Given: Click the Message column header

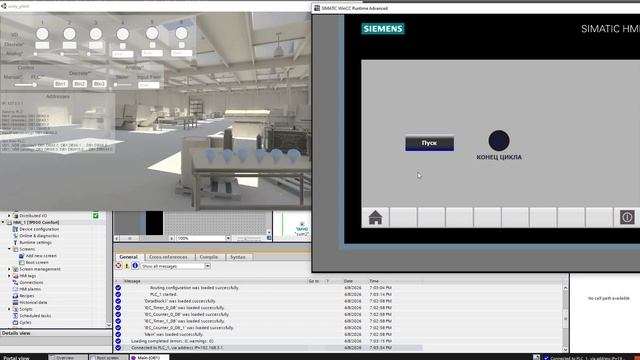Looking at the screenshot, I should 132,281.
